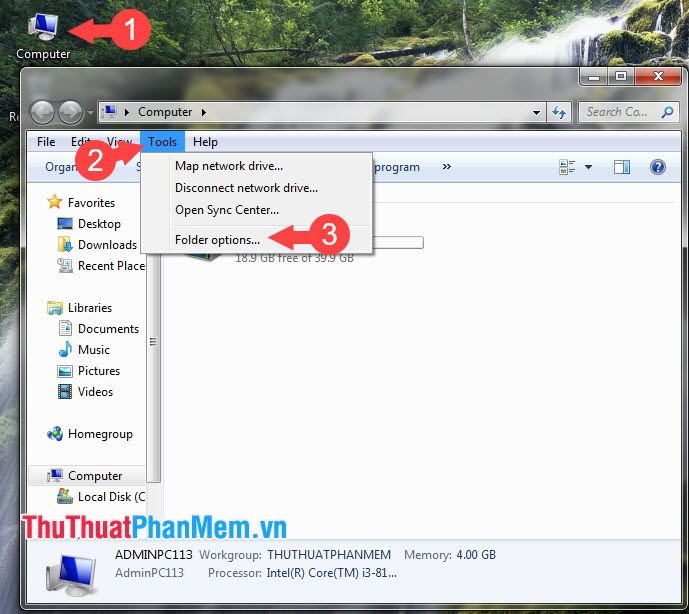Click the drive free space usage bar
689x614 pixels.
[398, 243]
